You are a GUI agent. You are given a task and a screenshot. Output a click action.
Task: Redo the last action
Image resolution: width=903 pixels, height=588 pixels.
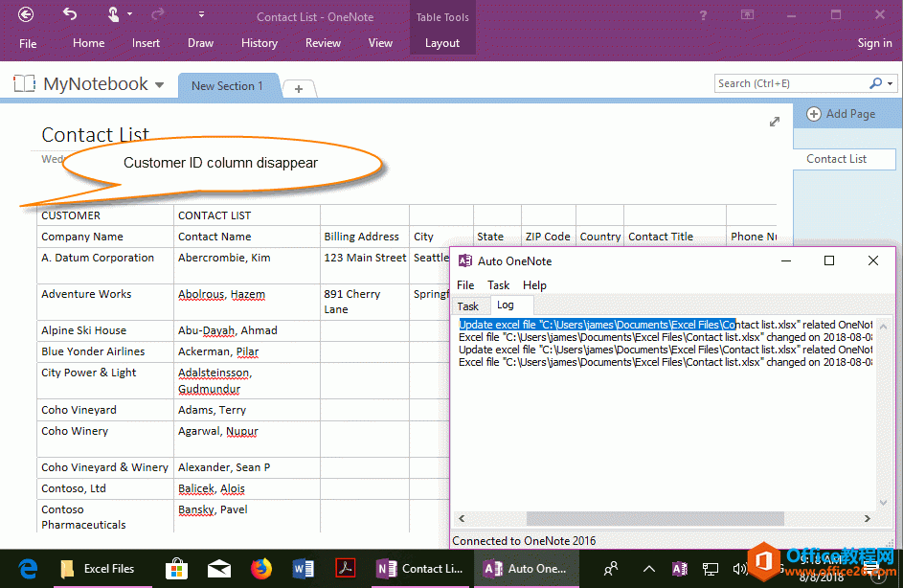point(155,15)
